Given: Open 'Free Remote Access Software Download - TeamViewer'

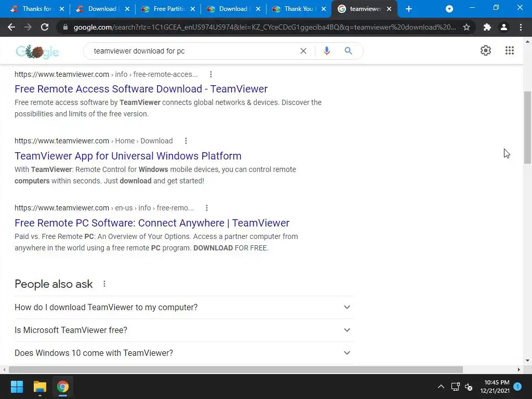Looking at the screenshot, I should [141, 89].
